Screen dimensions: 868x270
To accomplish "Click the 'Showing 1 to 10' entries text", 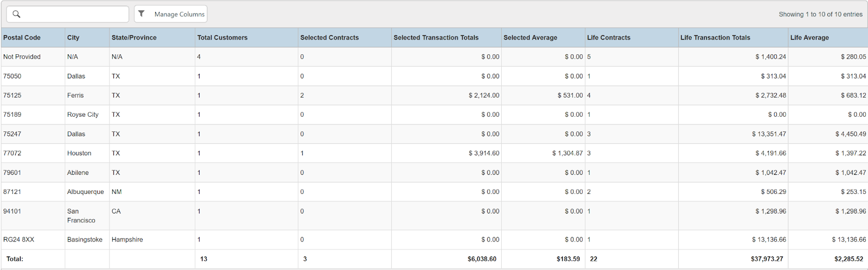I will pyautogui.click(x=820, y=14).
